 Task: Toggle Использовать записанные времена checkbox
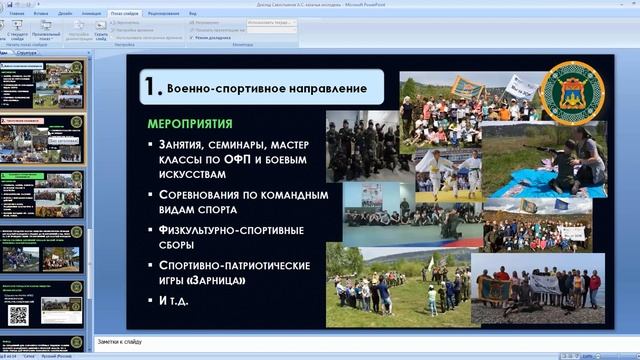pyautogui.click(x=147, y=38)
